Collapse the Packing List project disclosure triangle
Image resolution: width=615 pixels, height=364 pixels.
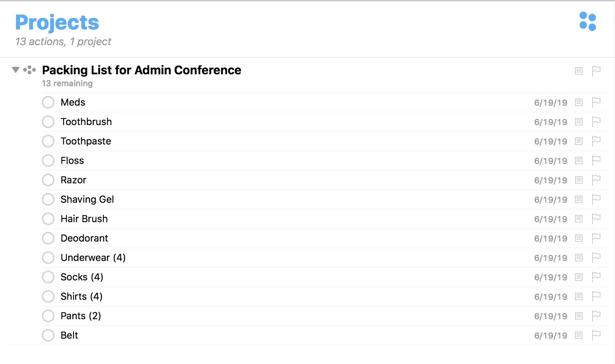16,70
